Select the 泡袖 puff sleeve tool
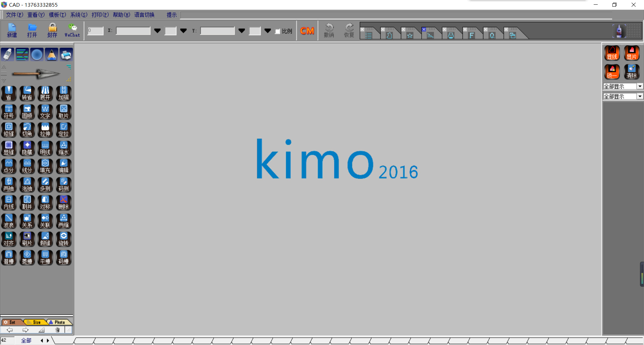 click(27, 185)
